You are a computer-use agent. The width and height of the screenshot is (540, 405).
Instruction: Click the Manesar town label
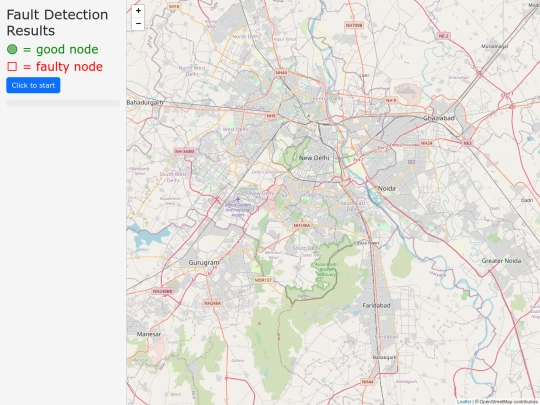(x=149, y=334)
